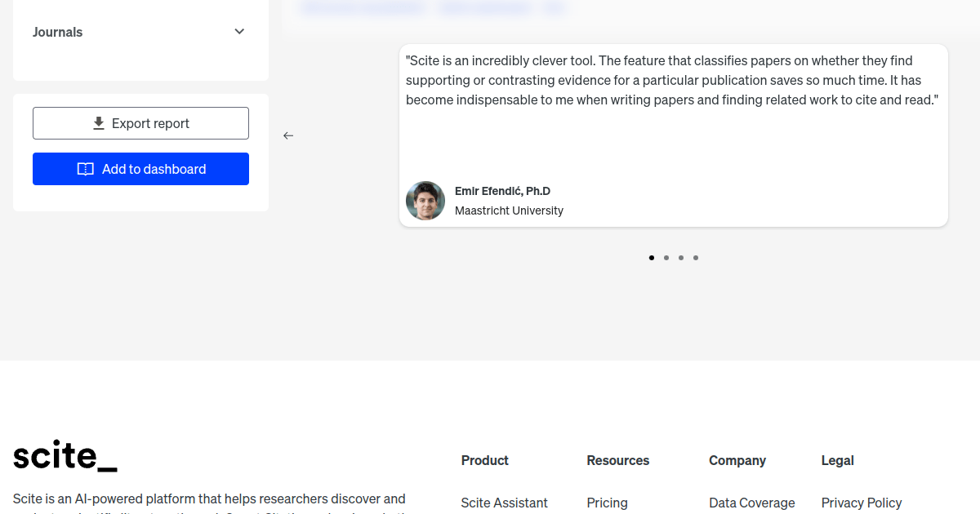The image size is (980, 514).
Task: Select the third carousel dot
Action: pyautogui.click(x=681, y=258)
